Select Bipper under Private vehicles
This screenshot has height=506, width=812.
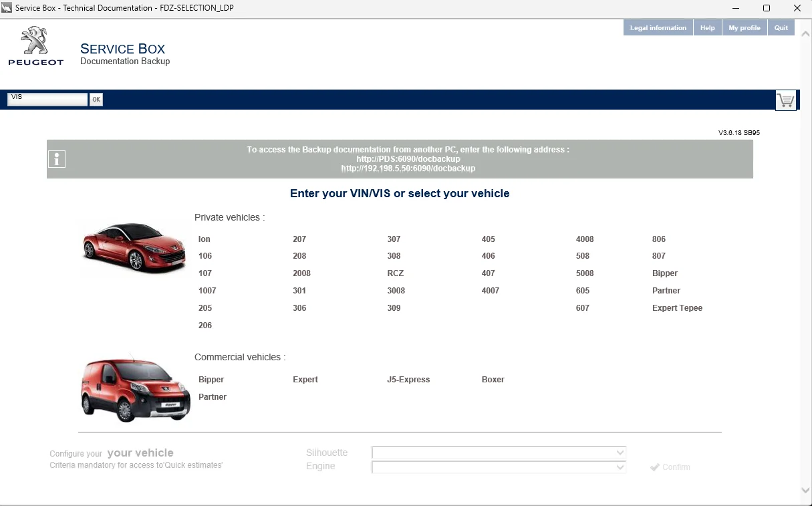tap(665, 273)
